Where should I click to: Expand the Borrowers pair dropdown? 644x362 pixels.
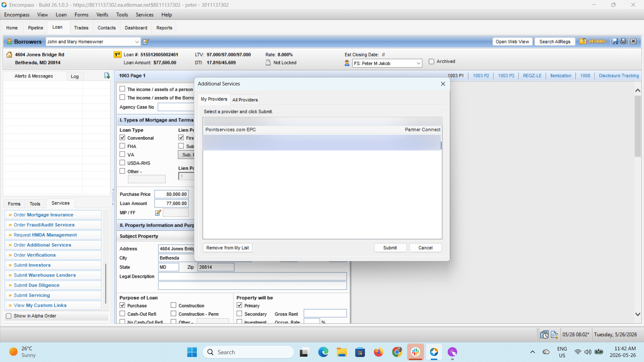point(137,42)
